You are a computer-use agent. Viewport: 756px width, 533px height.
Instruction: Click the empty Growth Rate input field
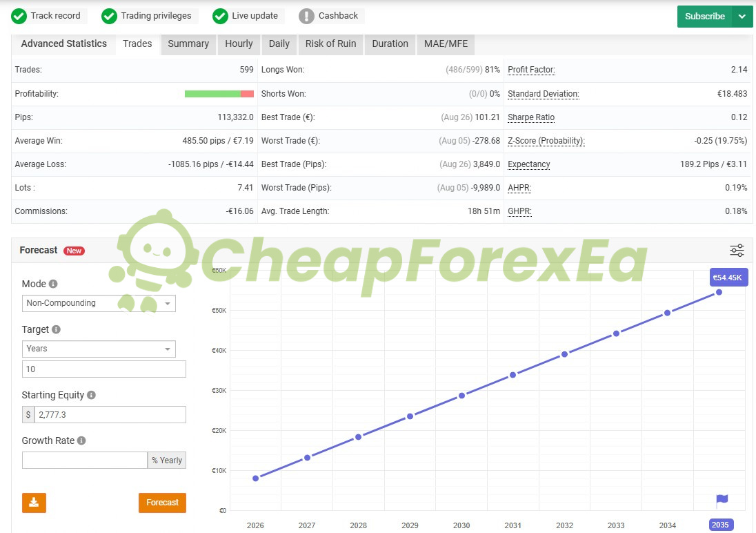pyautogui.click(x=85, y=460)
